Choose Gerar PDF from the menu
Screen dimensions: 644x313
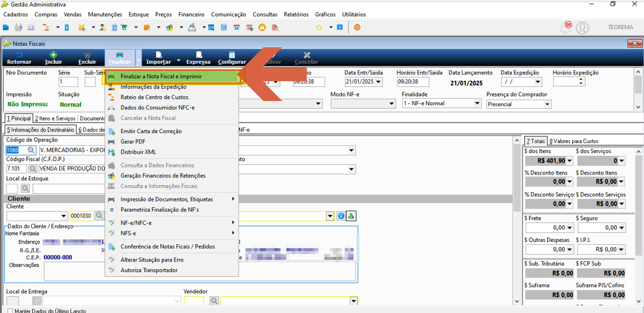pos(133,141)
